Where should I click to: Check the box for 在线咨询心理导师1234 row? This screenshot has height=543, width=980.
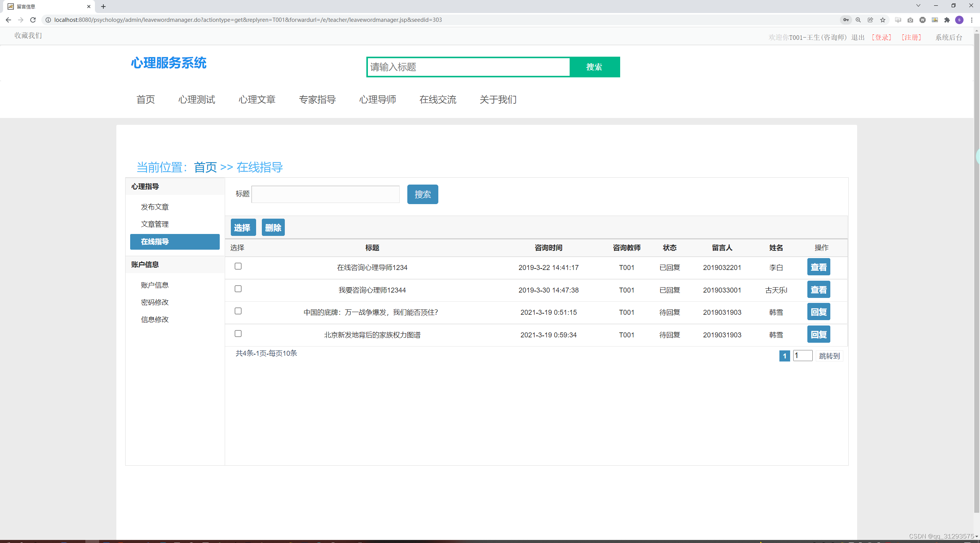(238, 266)
